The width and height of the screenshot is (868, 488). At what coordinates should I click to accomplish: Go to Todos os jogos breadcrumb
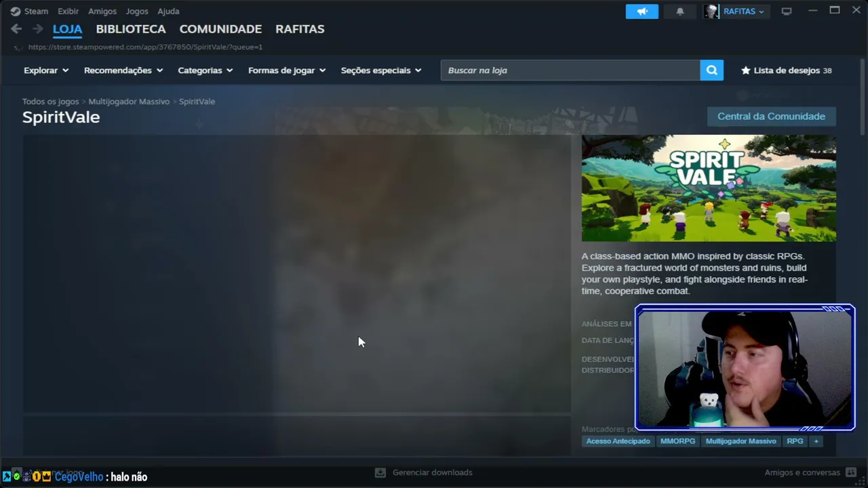coord(50,102)
